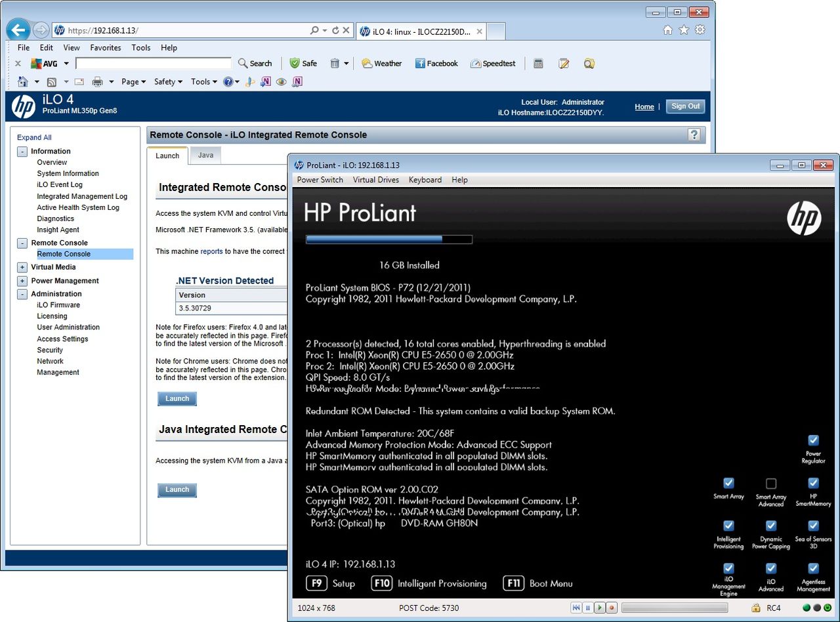Click the command bar read mail icon
This screenshot has width=840, height=622.
coord(79,82)
